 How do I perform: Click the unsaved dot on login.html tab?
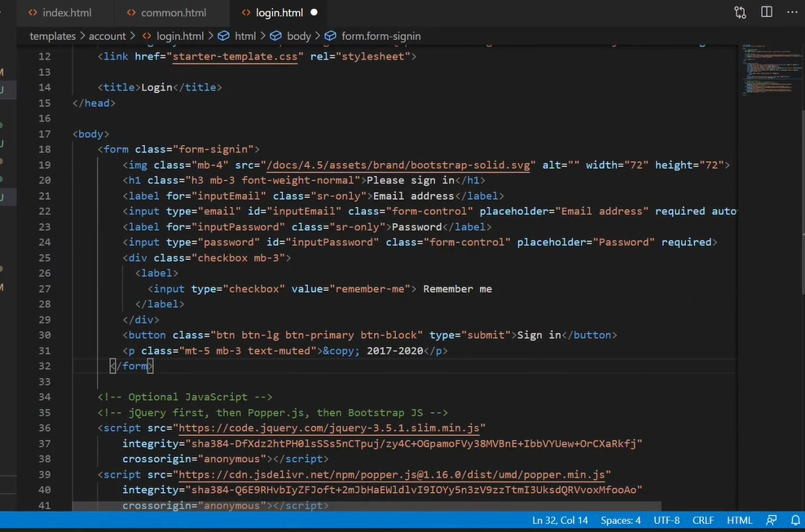[315, 12]
